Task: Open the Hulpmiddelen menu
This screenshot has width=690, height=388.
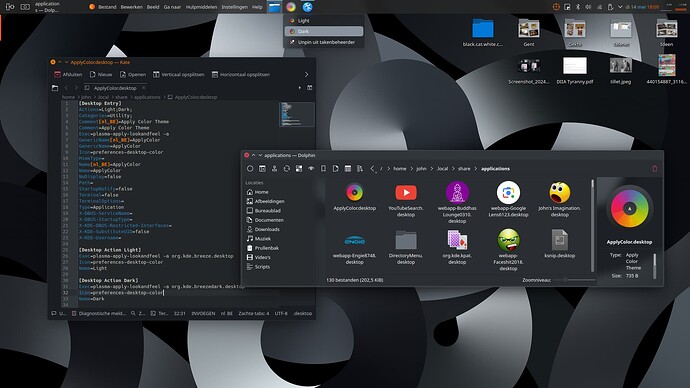Action: (x=201, y=7)
